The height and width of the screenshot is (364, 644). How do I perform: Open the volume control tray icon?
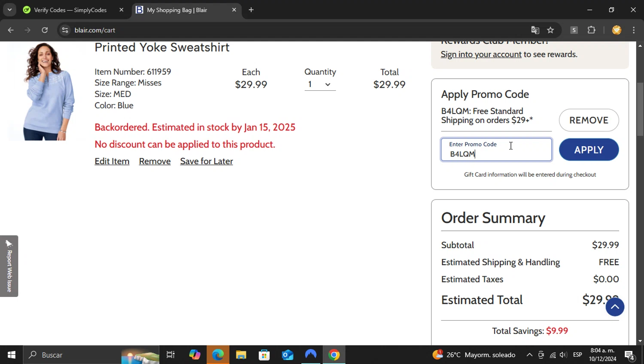(563, 355)
